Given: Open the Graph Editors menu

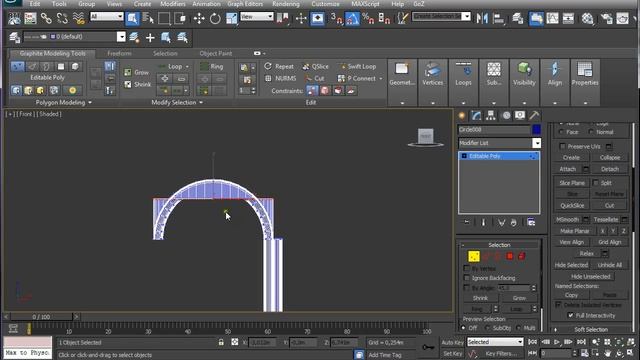Looking at the screenshot, I should 245,4.
